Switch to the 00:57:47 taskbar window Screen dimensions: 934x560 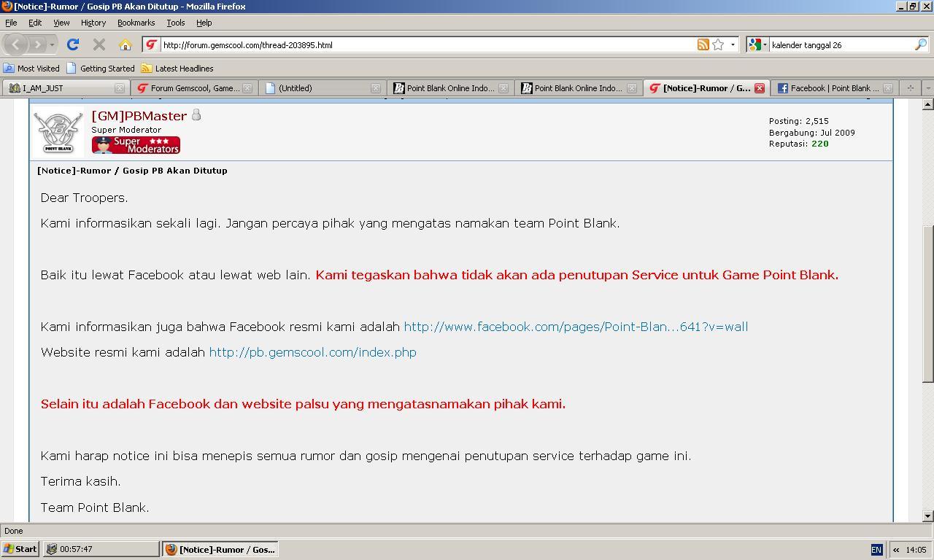101,549
